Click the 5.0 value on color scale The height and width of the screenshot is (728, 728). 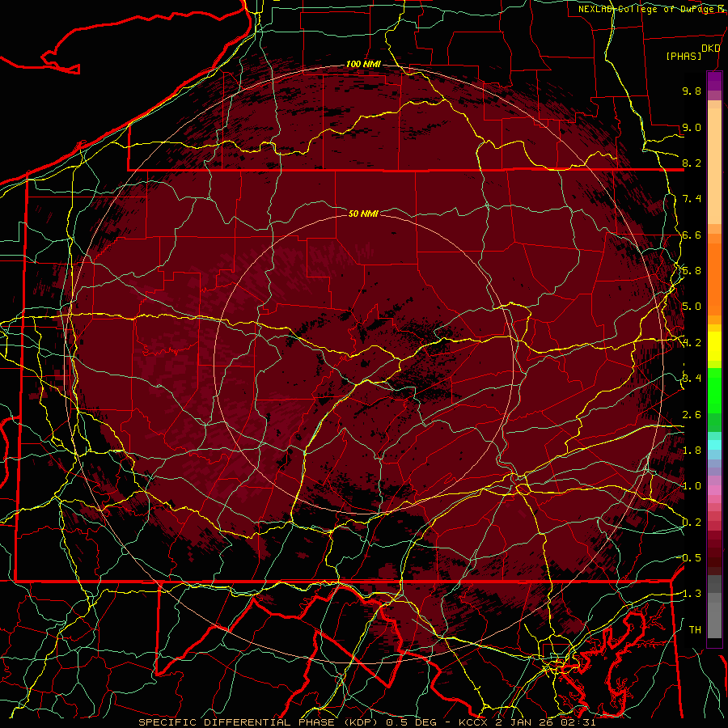click(x=692, y=307)
